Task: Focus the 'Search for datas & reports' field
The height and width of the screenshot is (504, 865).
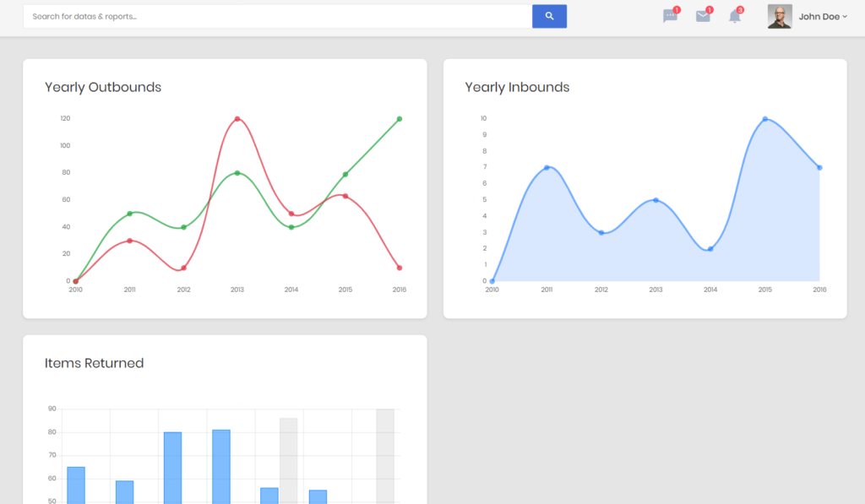Action: 277,17
